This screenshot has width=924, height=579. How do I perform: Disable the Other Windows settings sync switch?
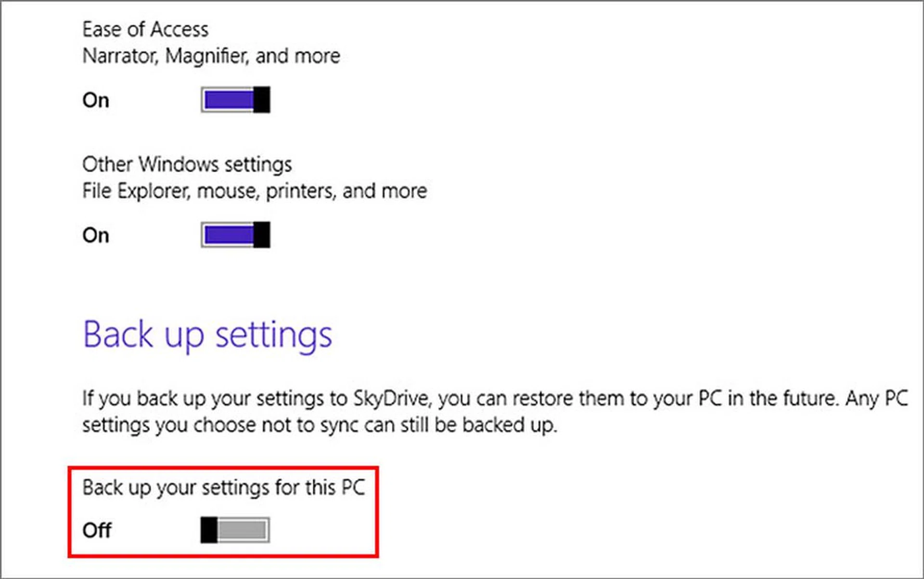(235, 235)
